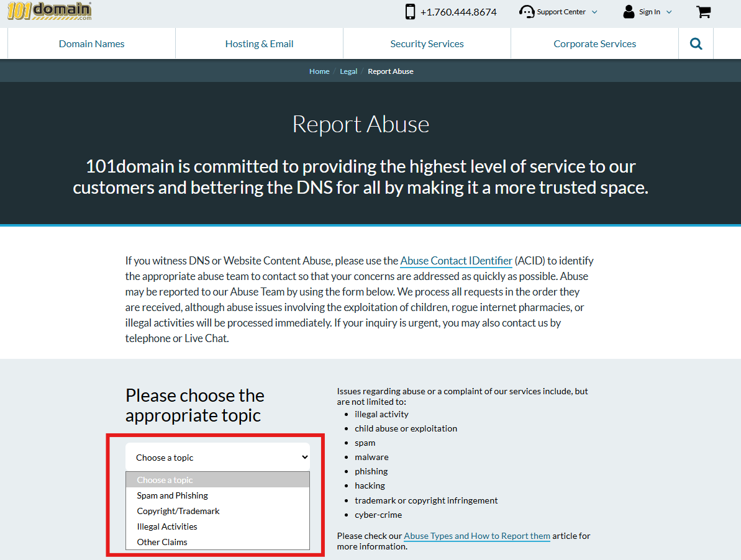Expand the Support Center dropdown
741x560 pixels.
(594, 12)
